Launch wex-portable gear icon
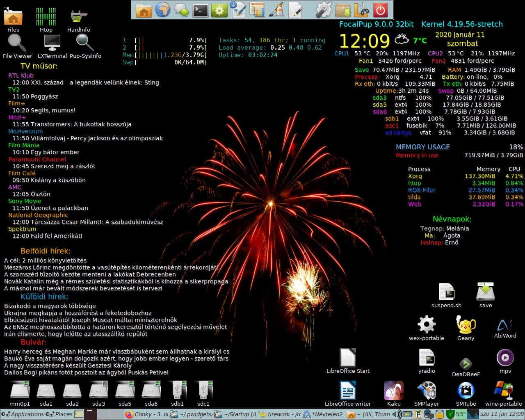 coord(427,328)
